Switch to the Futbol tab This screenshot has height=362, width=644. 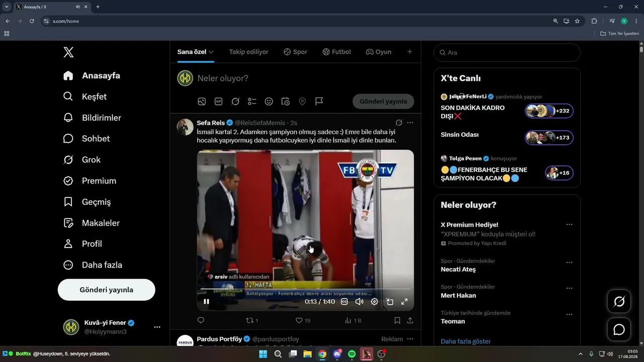(x=337, y=52)
